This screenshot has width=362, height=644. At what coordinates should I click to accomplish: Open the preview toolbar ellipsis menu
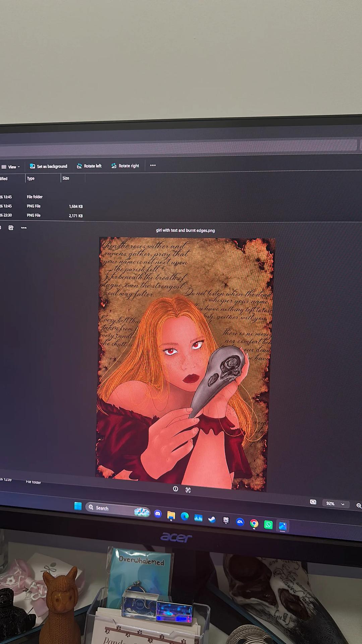[x=24, y=228]
